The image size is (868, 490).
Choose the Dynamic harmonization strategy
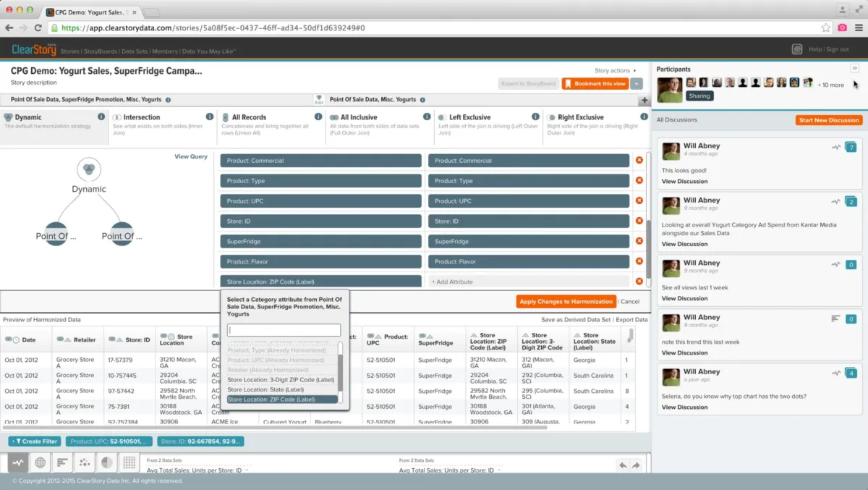[x=54, y=127]
